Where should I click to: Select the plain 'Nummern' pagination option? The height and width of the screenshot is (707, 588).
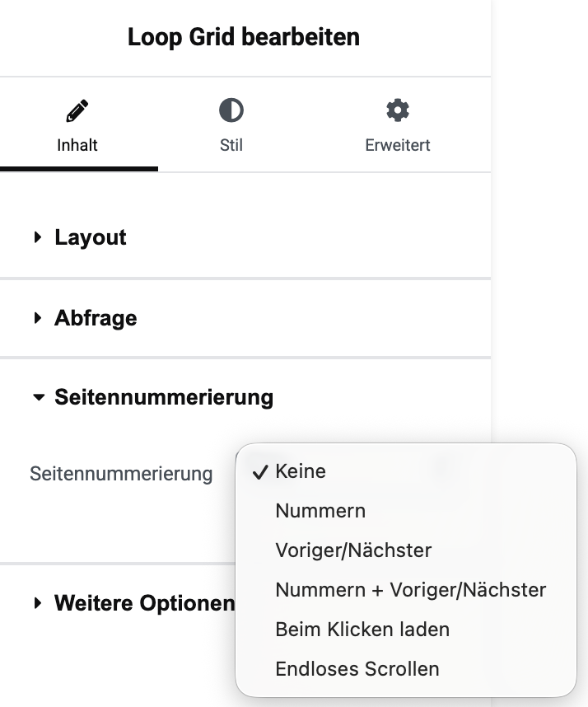(x=320, y=511)
